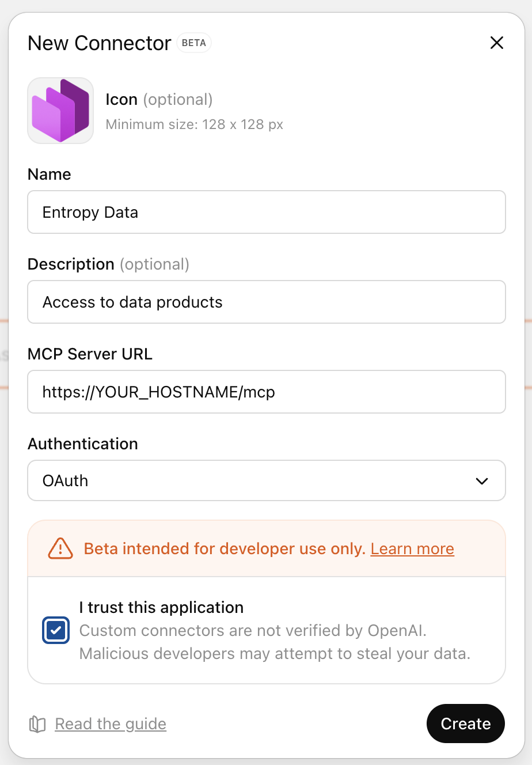The height and width of the screenshot is (765, 532).
Task: Click the orange warning triangle icon
Action: tap(60, 548)
